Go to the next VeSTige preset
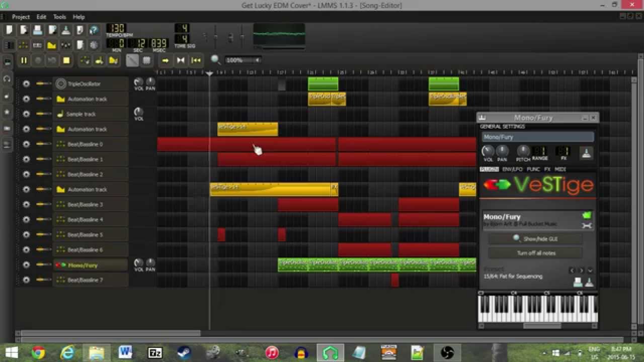The height and width of the screenshot is (362, 644). [581, 270]
